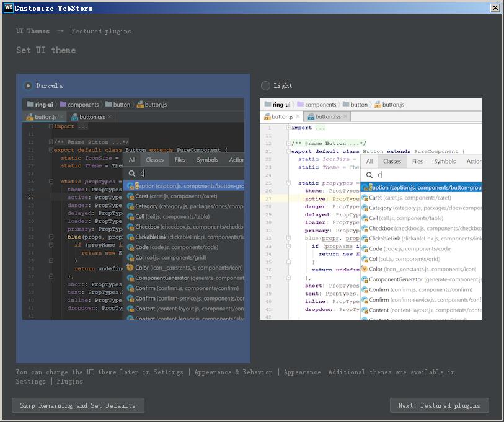
Task: Click components folder icon in Darcula preview
Action: pos(63,104)
